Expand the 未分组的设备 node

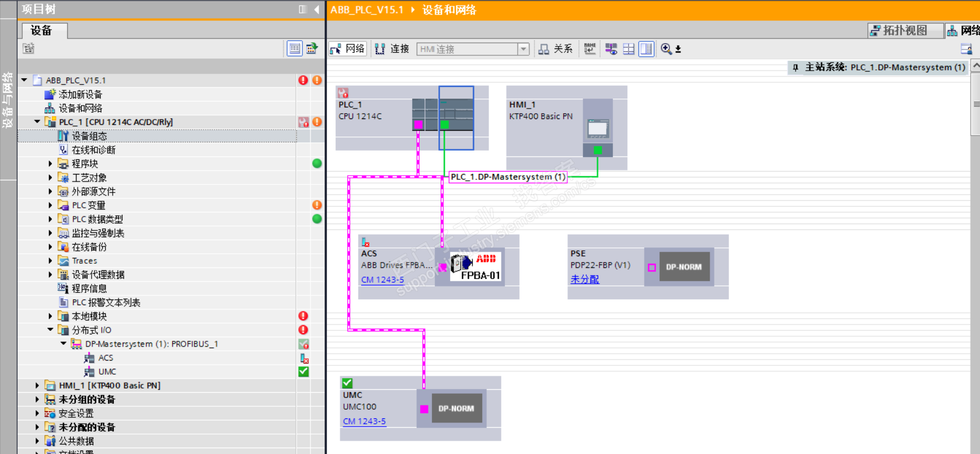tap(37, 400)
